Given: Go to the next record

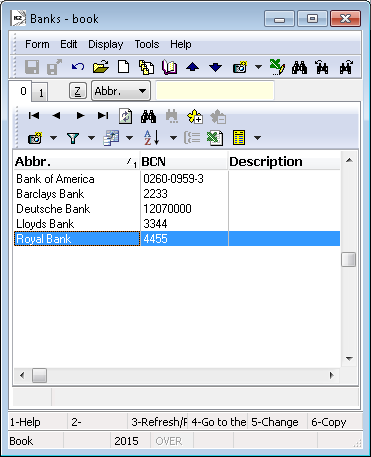Looking at the screenshot, I should (x=80, y=116).
